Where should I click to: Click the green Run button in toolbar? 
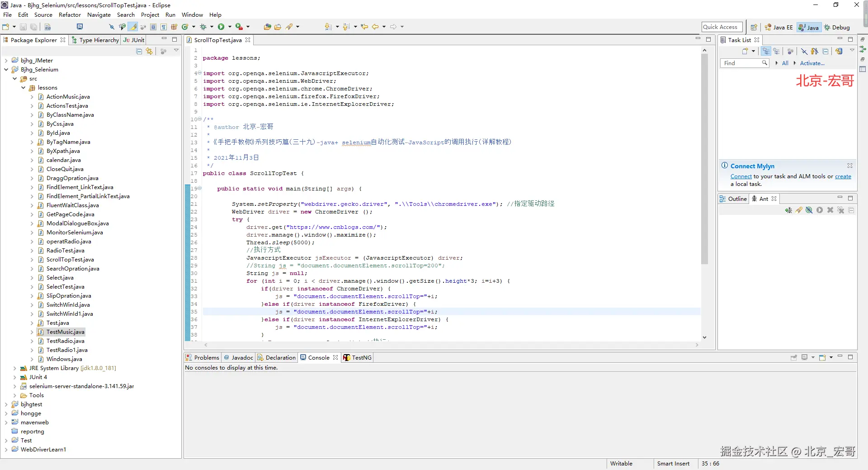point(221,27)
